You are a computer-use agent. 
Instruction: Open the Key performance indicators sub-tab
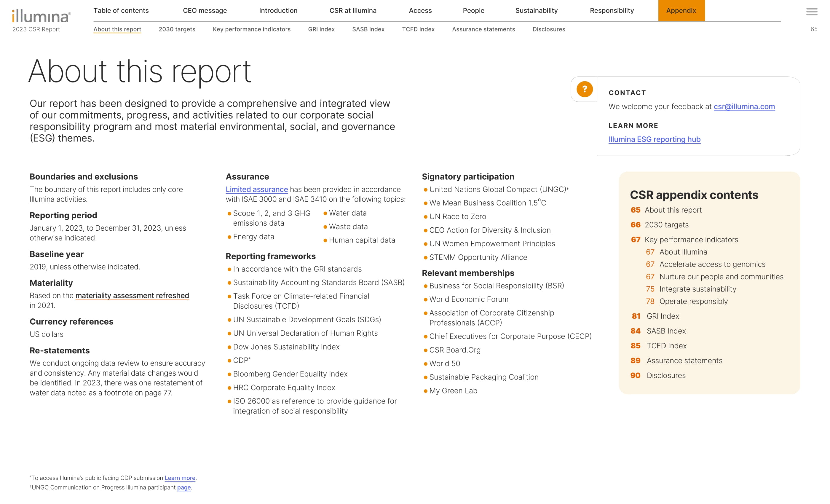coord(251,29)
